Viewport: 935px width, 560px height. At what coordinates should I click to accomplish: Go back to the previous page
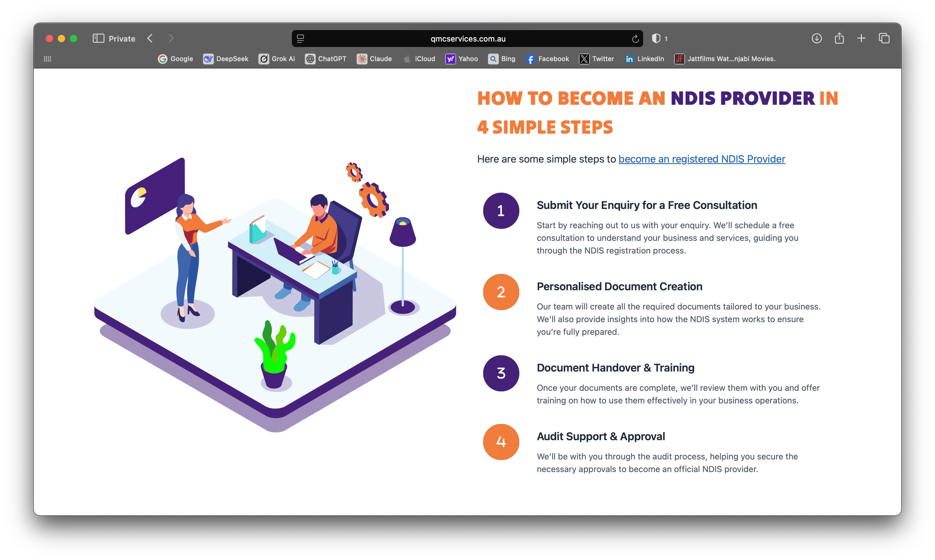click(x=150, y=39)
